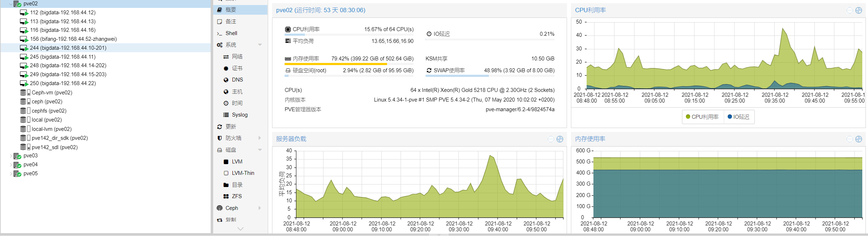Collapse the 系统 menu section

coord(260,45)
